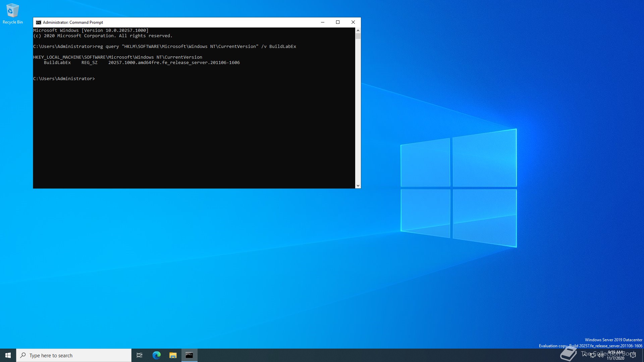Show hidden tray icons chevron
Viewport: 644px width, 362px height.
585,355
